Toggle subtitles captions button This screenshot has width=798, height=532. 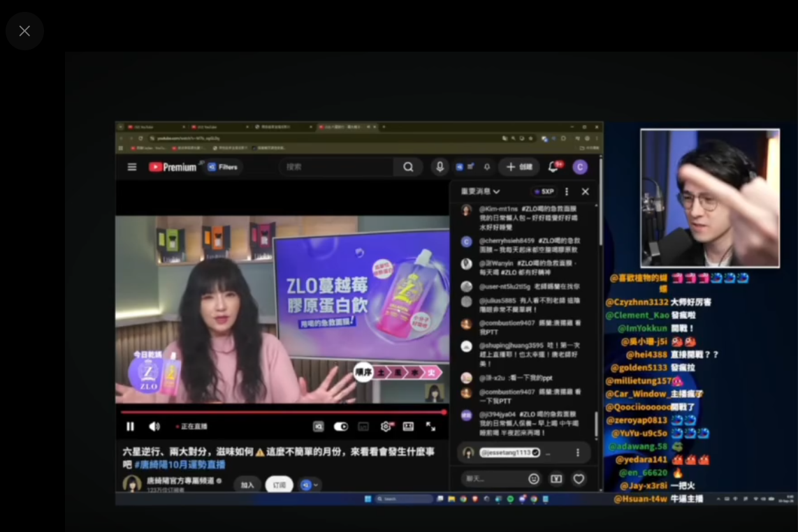[363, 426]
